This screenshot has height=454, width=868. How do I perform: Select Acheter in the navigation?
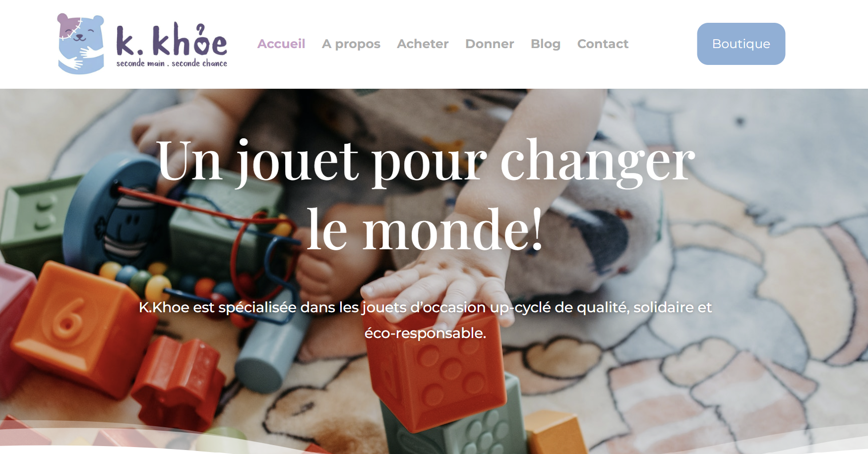(423, 44)
